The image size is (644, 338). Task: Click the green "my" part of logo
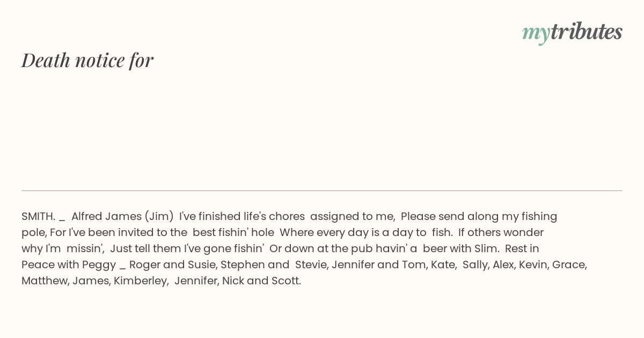(536, 34)
